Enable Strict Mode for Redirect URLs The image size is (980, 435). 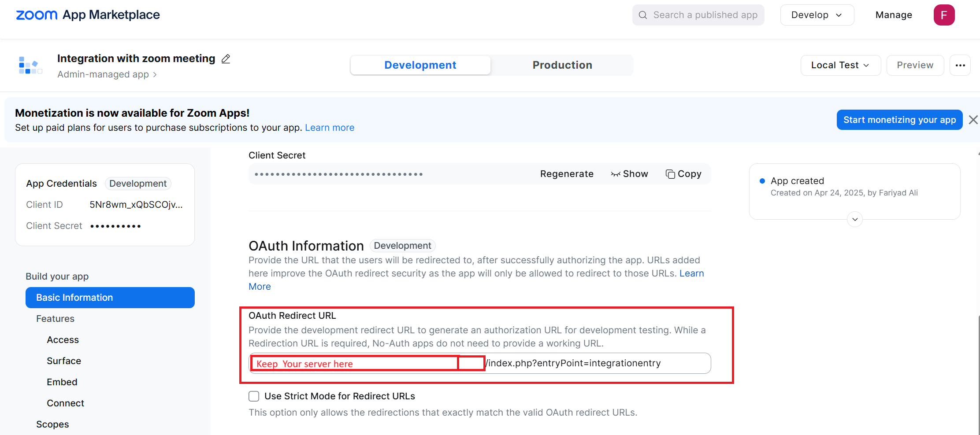(254, 396)
